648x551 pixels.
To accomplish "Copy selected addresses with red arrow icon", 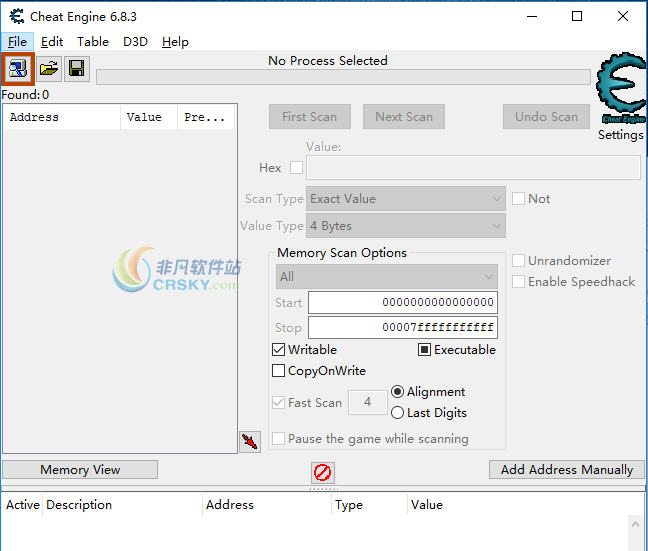I will point(250,442).
